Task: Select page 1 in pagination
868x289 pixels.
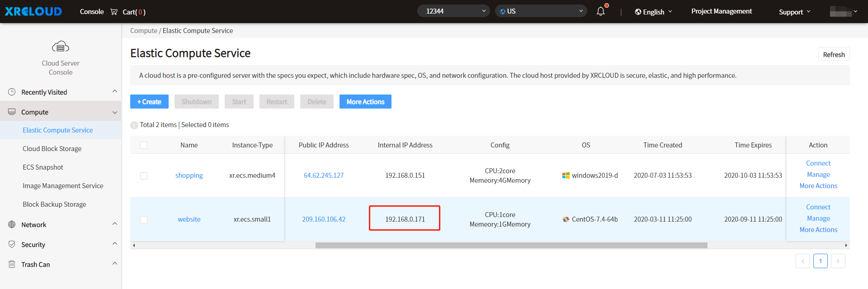Action: 821,261
